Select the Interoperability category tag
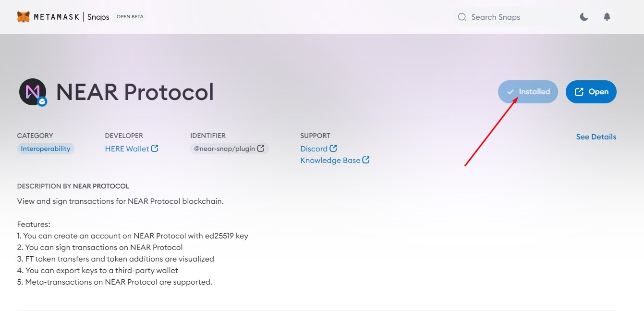 point(46,149)
